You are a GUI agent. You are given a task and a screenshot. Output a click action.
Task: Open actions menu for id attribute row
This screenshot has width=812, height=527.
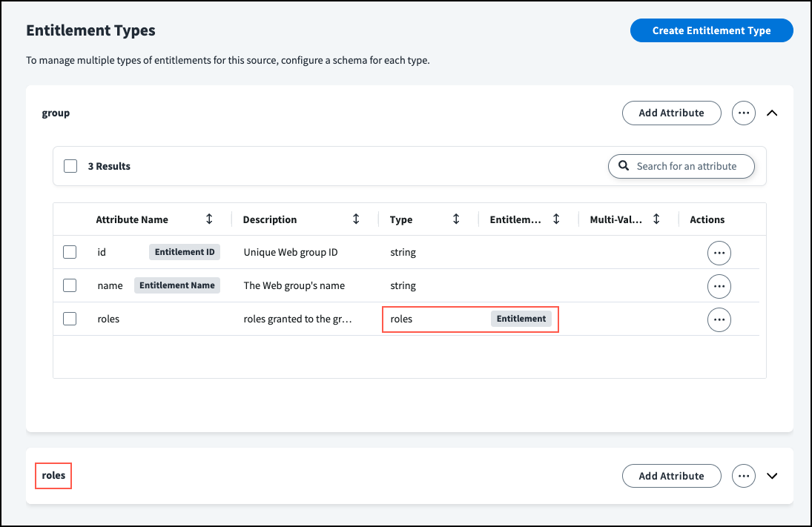click(x=719, y=253)
